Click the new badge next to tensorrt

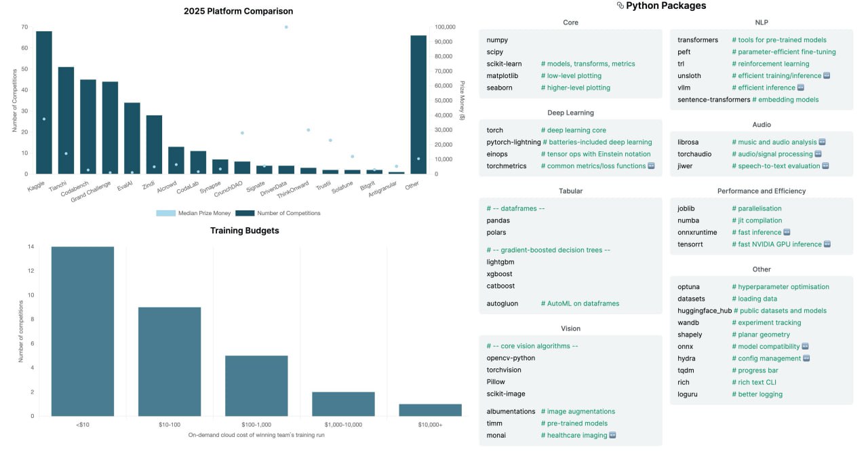pos(827,244)
